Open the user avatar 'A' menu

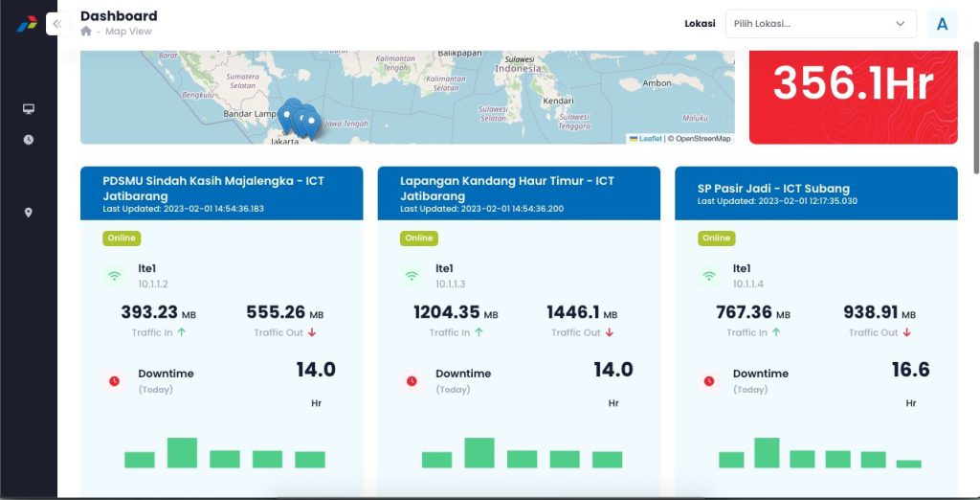[x=942, y=24]
